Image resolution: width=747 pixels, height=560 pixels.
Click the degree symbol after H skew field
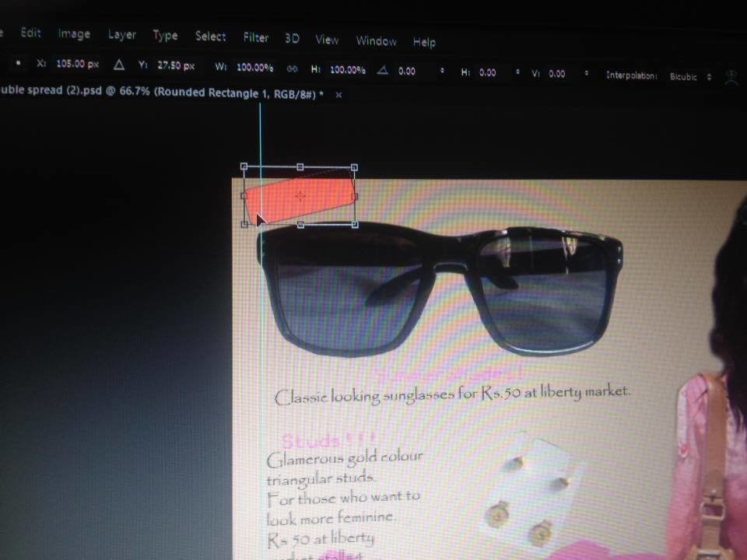point(517,72)
